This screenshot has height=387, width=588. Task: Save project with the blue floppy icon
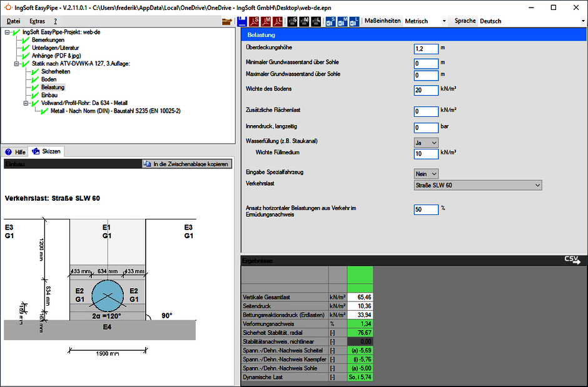241,21
